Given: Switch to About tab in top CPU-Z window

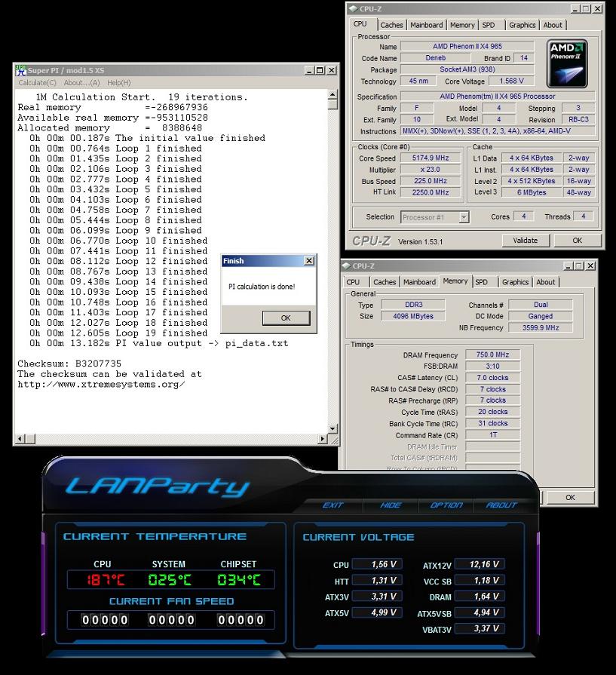Looking at the screenshot, I should pyautogui.click(x=553, y=25).
